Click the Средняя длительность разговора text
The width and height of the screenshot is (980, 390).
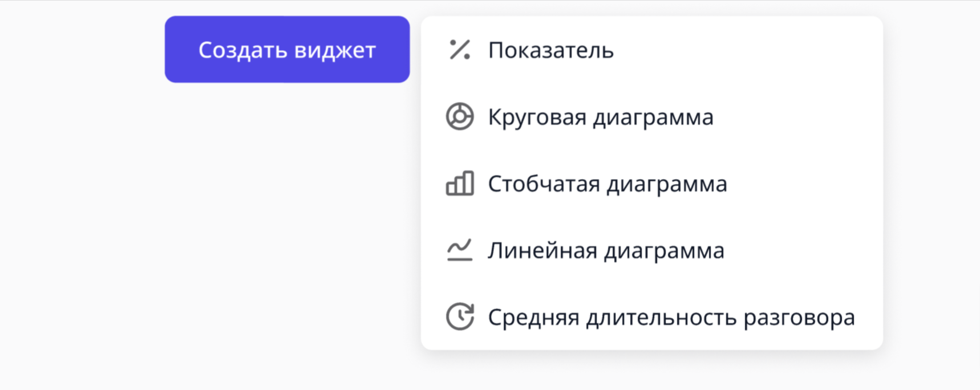pos(671,317)
